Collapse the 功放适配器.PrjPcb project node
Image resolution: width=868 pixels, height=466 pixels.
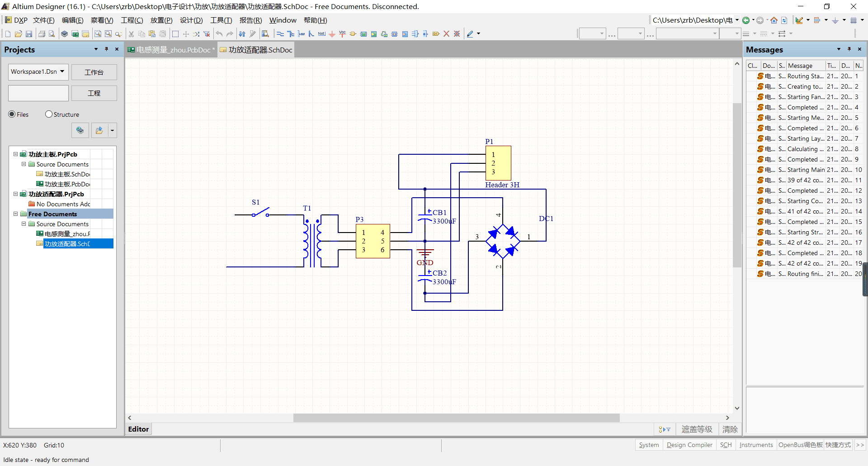[15, 194]
